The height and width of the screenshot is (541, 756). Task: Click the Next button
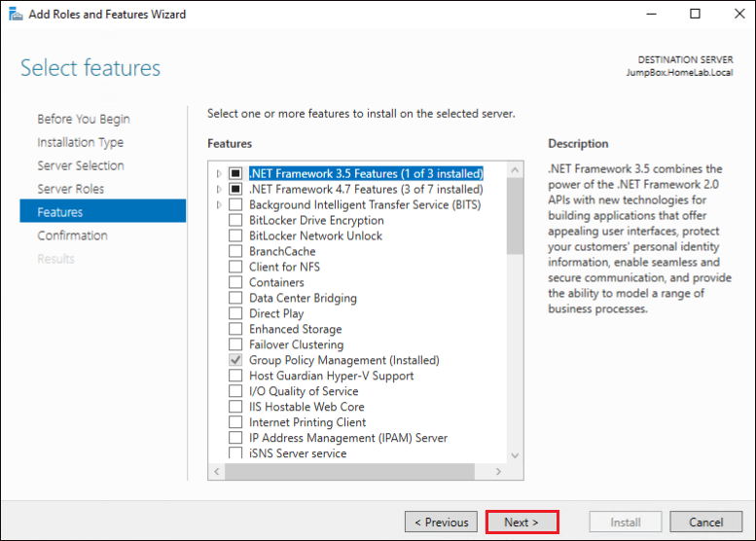(x=522, y=523)
